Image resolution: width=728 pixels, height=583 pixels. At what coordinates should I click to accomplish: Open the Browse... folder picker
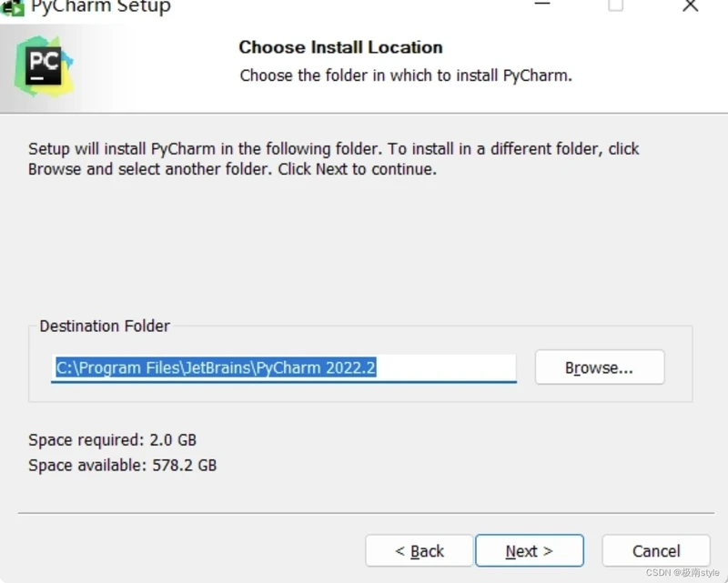tap(600, 367)
